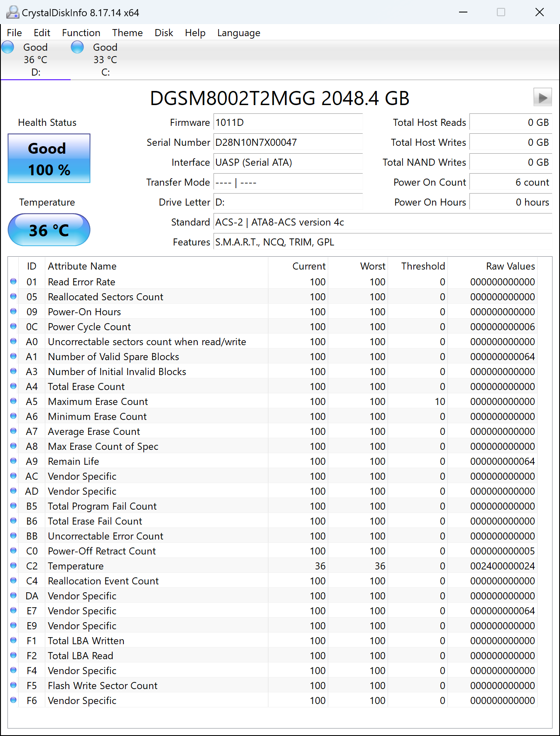Open the Disk menu
Screen dimensions: 560x736
coord(164,33)
